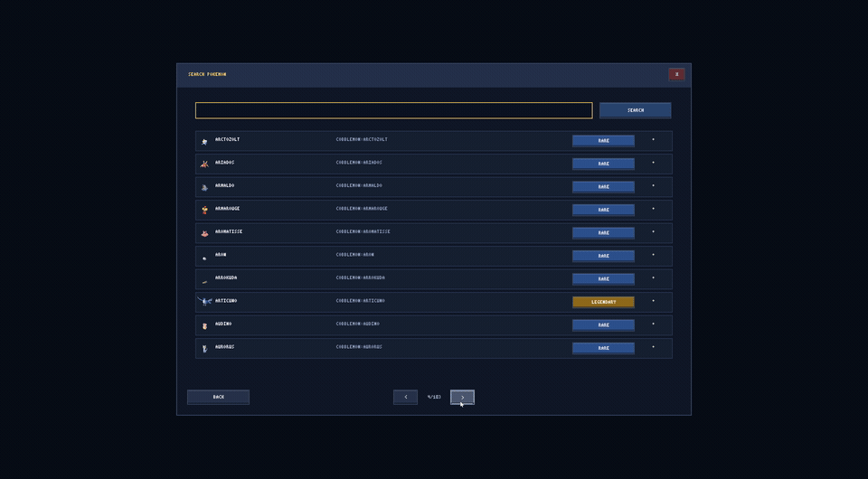868x479 pixels.
Task: Click the cobblemon:armaldo identifier
Action: coord(359,186)
